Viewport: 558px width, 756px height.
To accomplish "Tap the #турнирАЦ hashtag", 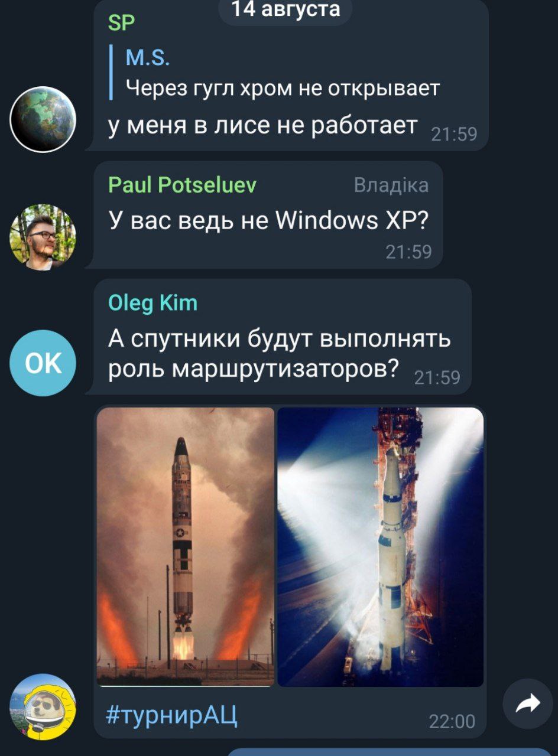I will tap(173, 716).
